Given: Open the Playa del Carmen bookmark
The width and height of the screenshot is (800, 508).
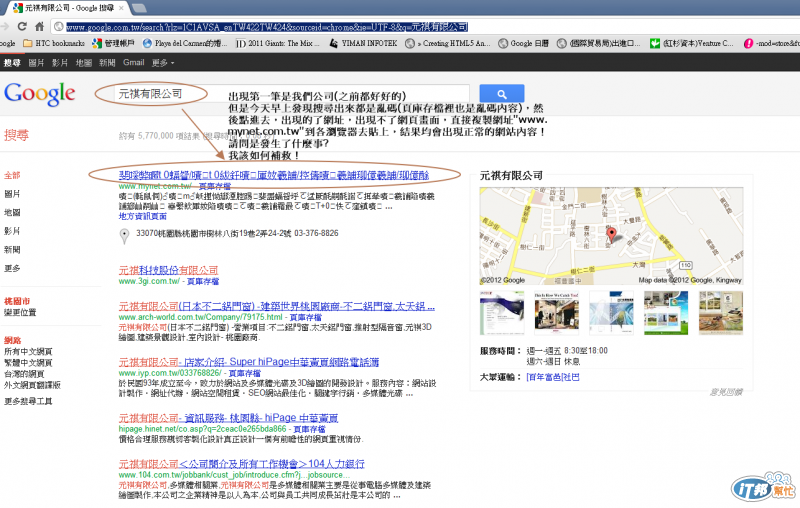Looking at the screenshot, I should pyautogui.click(x=186, y=43).
